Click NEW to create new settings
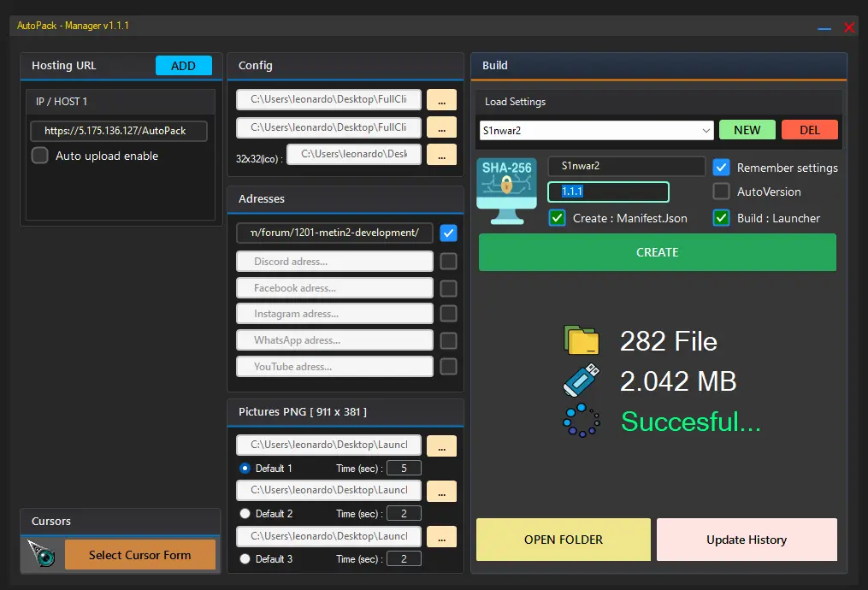Viewport: 868px width, 590px height. click(747, 130)
